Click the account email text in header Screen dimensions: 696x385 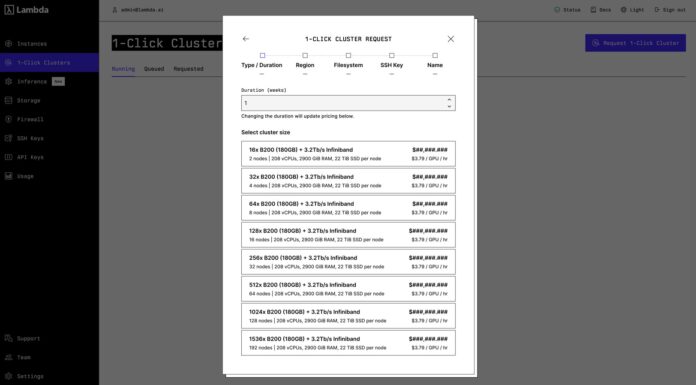coord(142,10)
